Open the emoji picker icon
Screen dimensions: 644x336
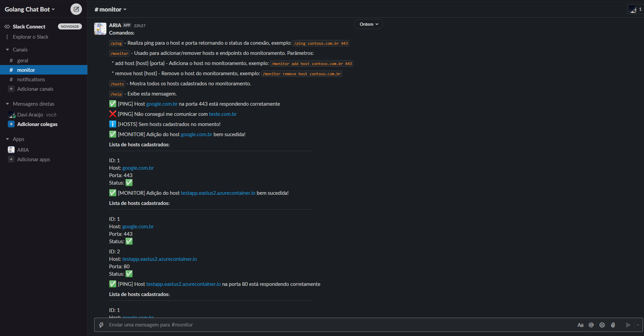pos(602,324)
